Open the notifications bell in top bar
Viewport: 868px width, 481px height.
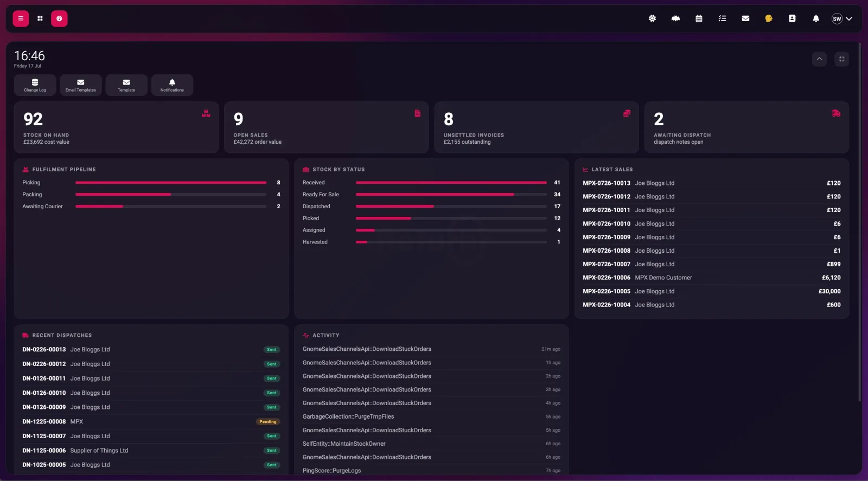(816, 18)
